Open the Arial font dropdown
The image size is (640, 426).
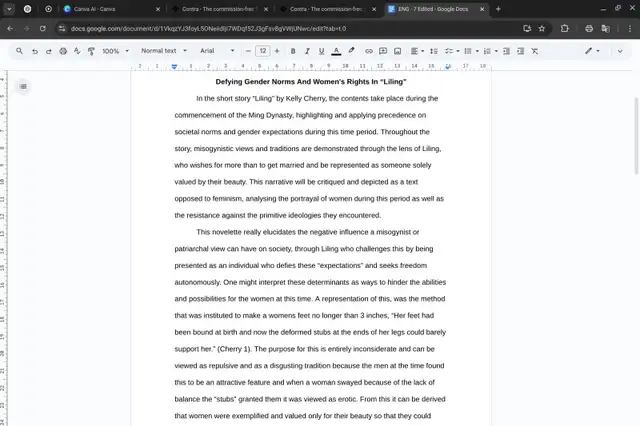(x=217, y=51)
